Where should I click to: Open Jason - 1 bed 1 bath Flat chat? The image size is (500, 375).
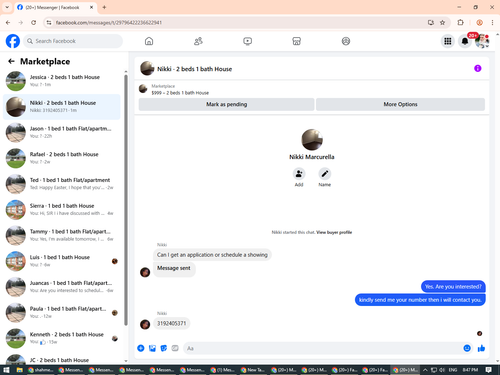coord(62,132)
